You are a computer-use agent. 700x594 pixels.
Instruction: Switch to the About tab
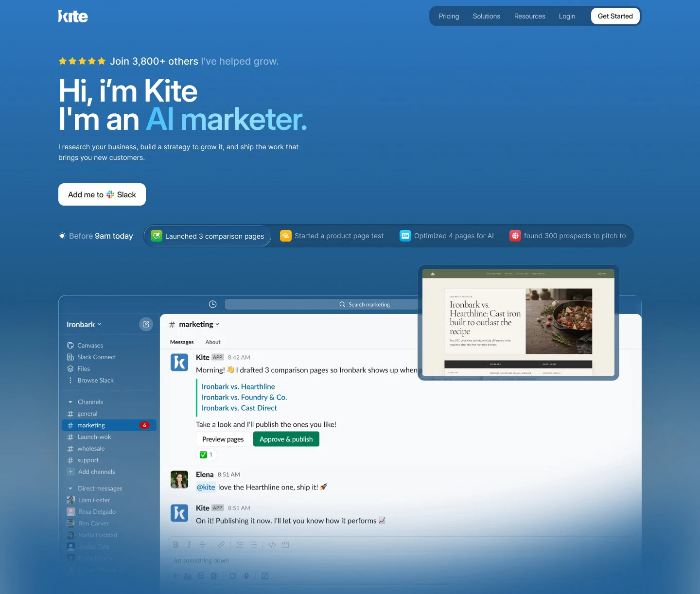[x=213, y=342]
